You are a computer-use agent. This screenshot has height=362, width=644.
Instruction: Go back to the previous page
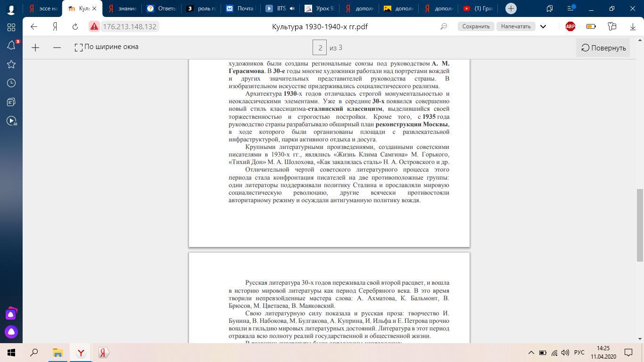pos(34,26)
